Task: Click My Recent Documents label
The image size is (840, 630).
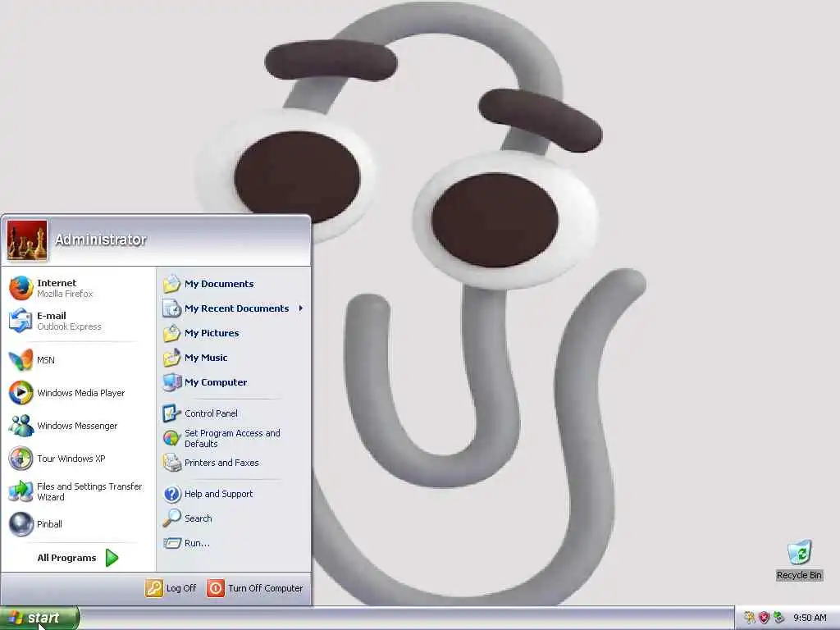Action: point(237,308)
